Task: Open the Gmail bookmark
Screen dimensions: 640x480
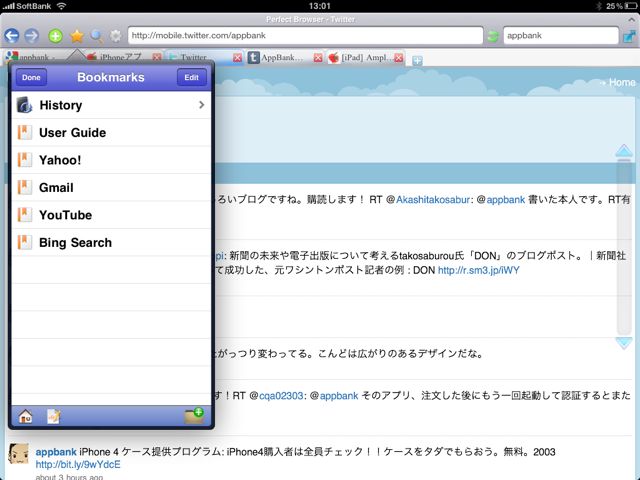Action: 111,188
